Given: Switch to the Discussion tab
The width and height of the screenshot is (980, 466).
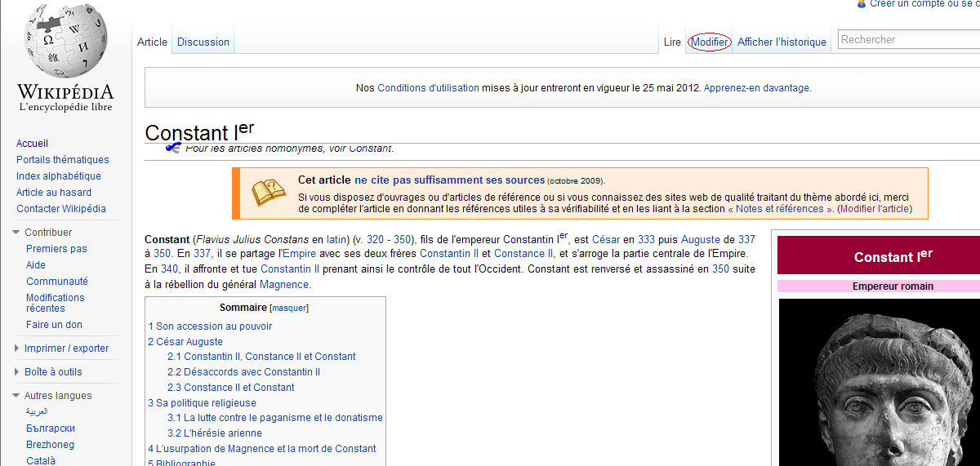Looking at the screenshot, I should click(203, 42).
